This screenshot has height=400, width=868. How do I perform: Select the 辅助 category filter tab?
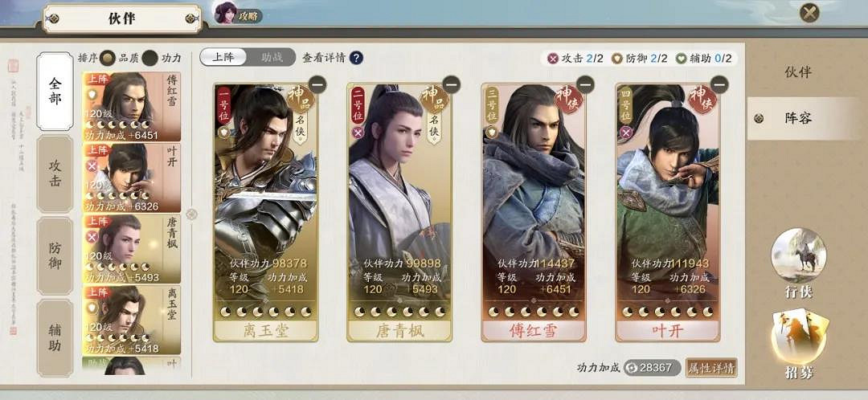coord(55,338)
